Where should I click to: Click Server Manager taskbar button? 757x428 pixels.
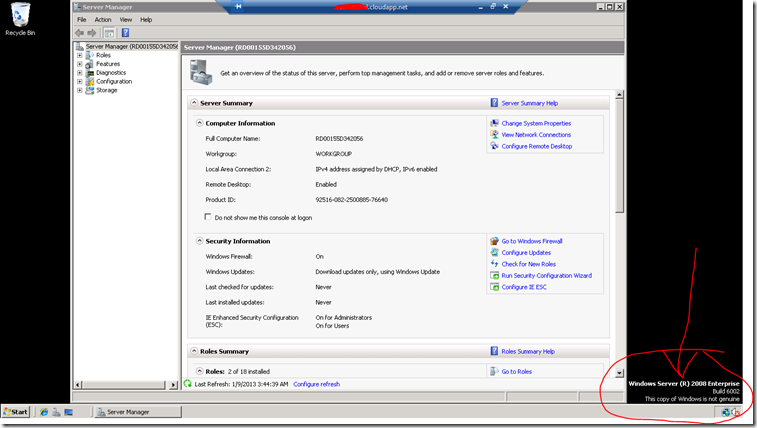pyautogui.click(x=138, y=412)
